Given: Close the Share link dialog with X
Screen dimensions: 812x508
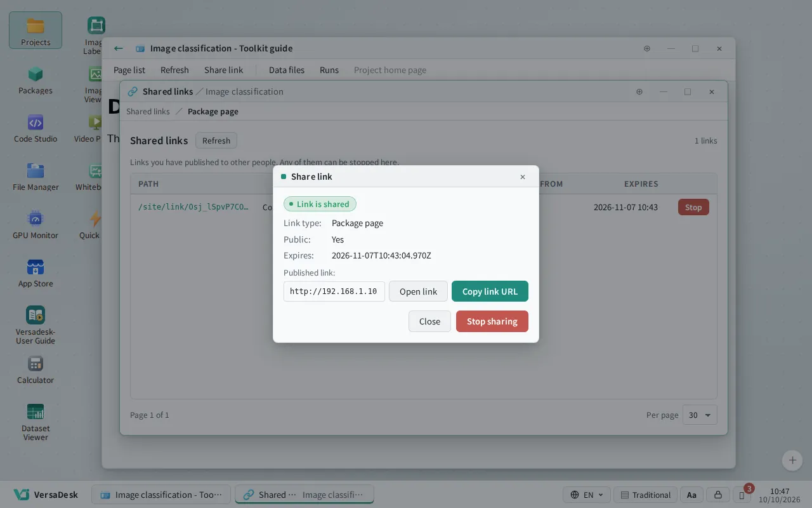Looking at the screenshot, I should 523,177.
